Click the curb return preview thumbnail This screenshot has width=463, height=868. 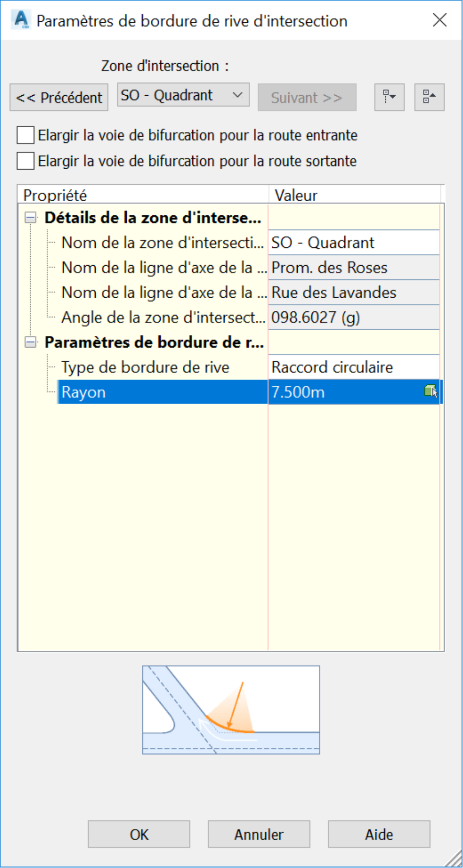231,710
